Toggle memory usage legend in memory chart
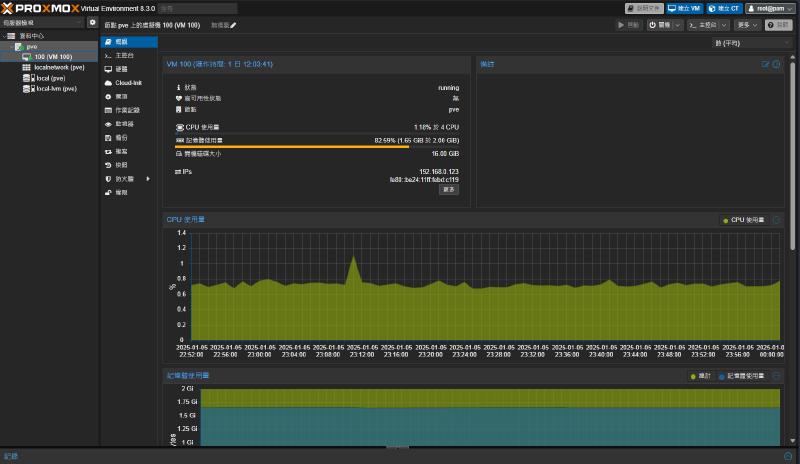800x464 pixels. 741,376
